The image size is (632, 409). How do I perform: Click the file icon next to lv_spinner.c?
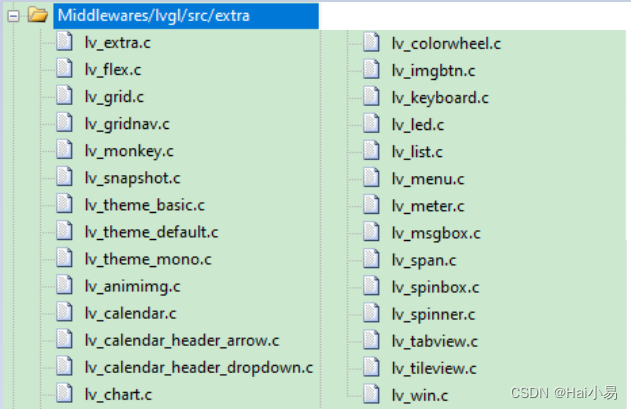[x=371, y=313]
